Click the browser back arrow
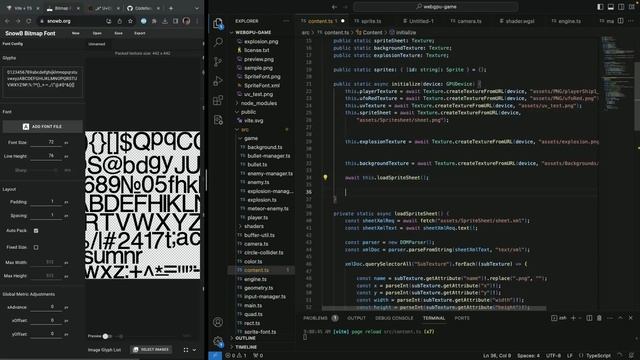Image resolution: width=640 pixels, height=360 pixels. 7,21
